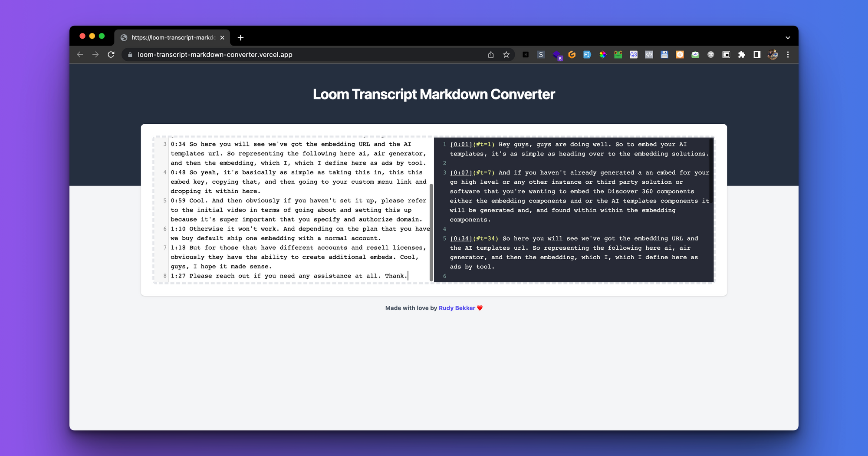868x456 pixels.
Task: Select the loom-transcript-markdown tab
Action: click(172, 38)
